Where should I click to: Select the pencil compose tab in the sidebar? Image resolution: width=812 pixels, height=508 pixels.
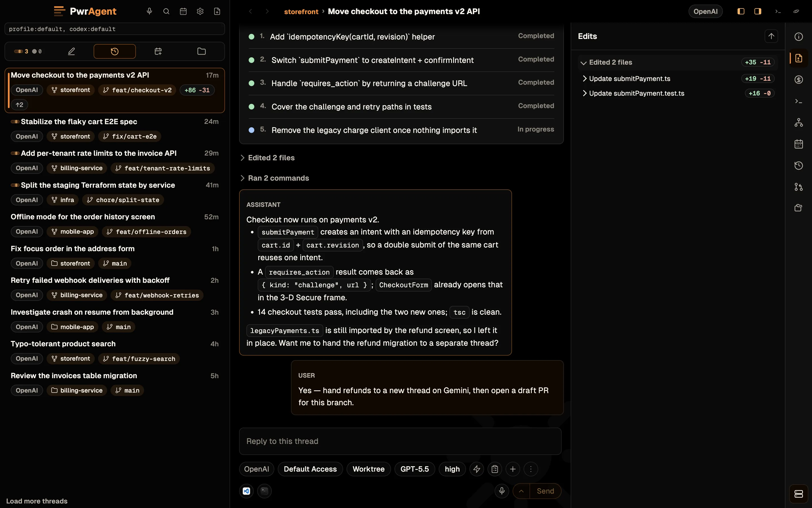pyautogui.click(x=71, y=51)
